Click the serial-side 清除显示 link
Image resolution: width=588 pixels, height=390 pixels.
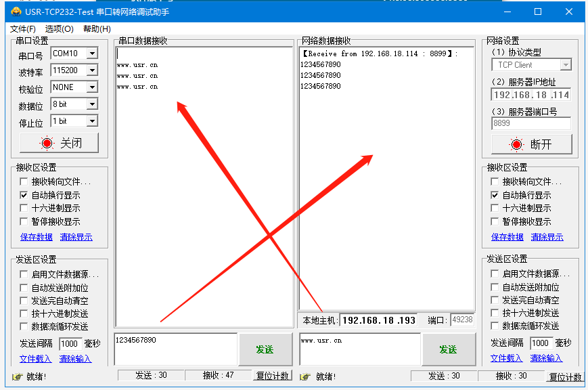76,237
